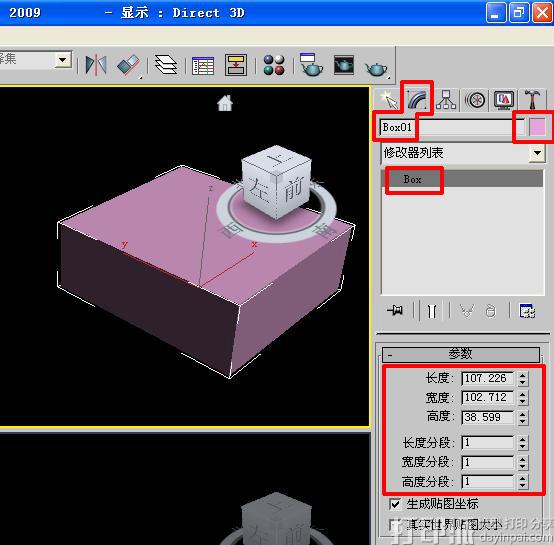Open Render Setup teapot icon
Screen dimensions: 554x545
click(311, 65)
